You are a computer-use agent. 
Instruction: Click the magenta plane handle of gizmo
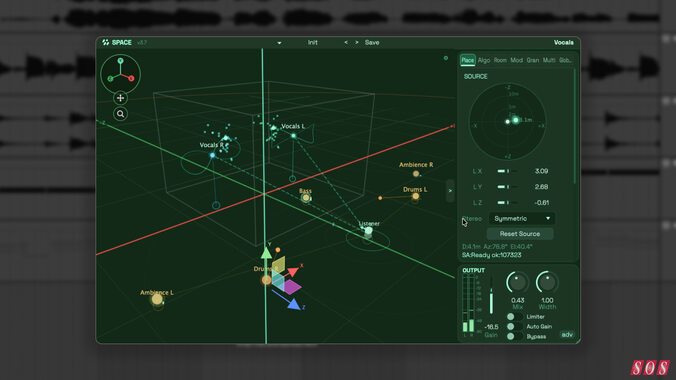click(291, 287)
